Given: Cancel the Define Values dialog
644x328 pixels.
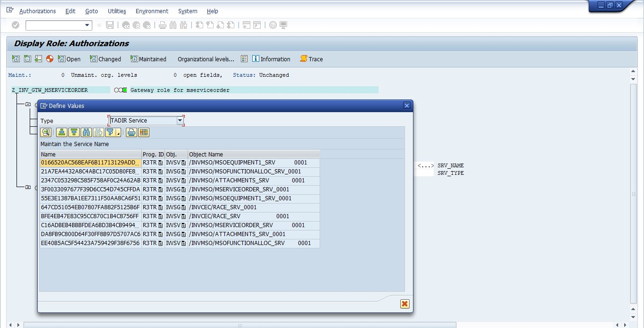Looking at the screenshot, I should 405,303.
